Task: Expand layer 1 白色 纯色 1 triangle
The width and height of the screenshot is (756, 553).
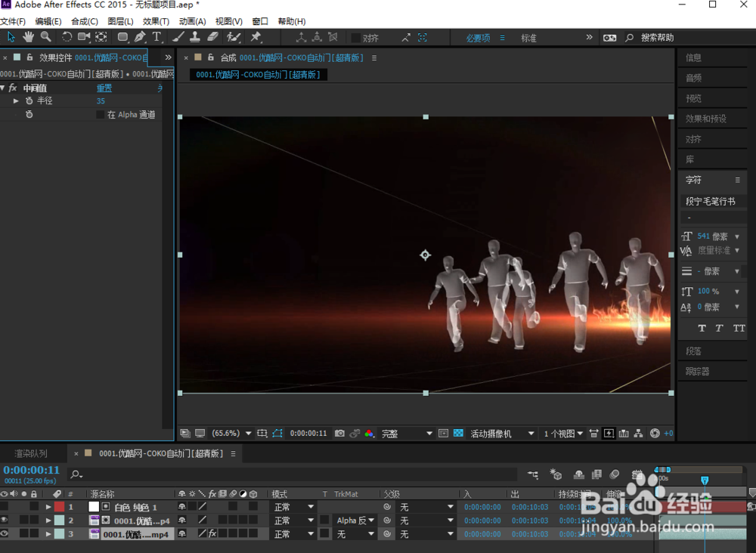Action: tap(48, 507)
